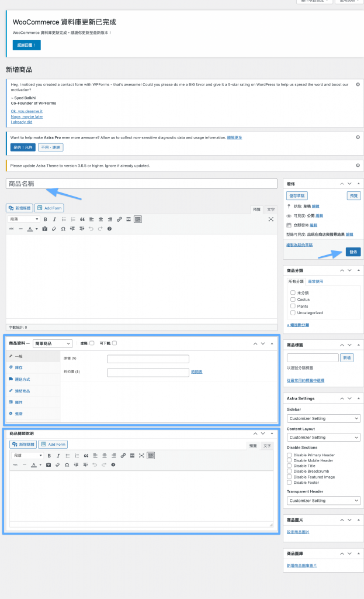The image size is (364, 599).
Task: Switch main editor to 文字 text tab
Action: coord(271,209)
